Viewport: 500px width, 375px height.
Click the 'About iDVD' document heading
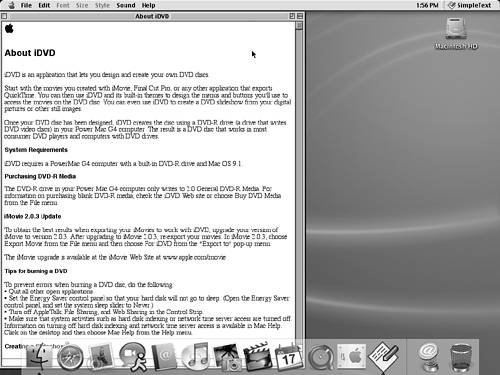coord(30,53)
